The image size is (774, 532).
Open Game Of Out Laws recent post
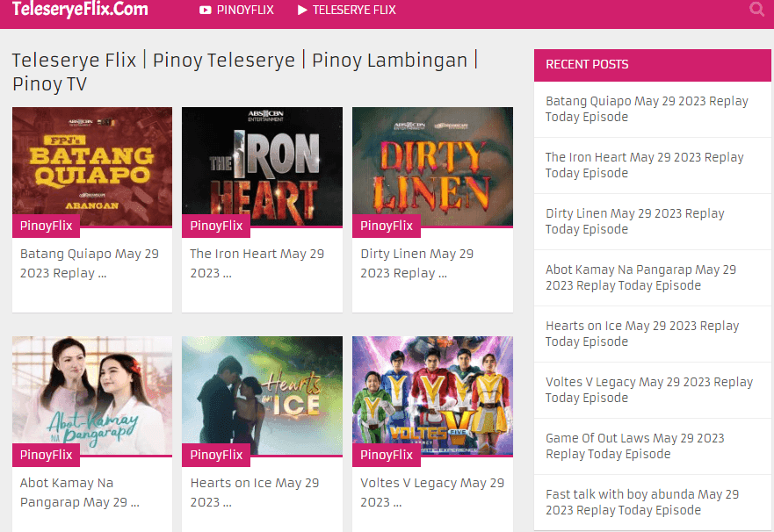point(635,446)
